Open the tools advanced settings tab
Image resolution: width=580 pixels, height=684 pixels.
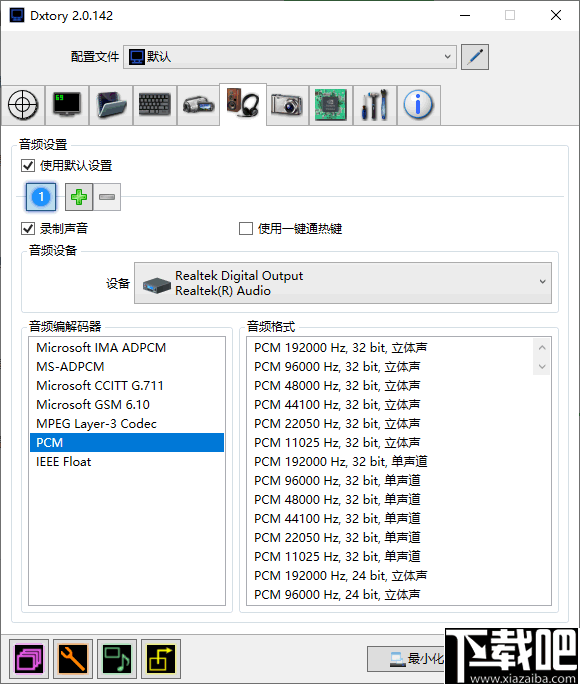click(x=375, y=105)
